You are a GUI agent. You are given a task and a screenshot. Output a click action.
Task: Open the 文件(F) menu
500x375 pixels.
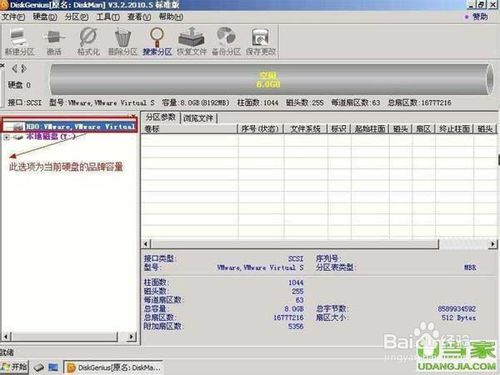(13, 17)
